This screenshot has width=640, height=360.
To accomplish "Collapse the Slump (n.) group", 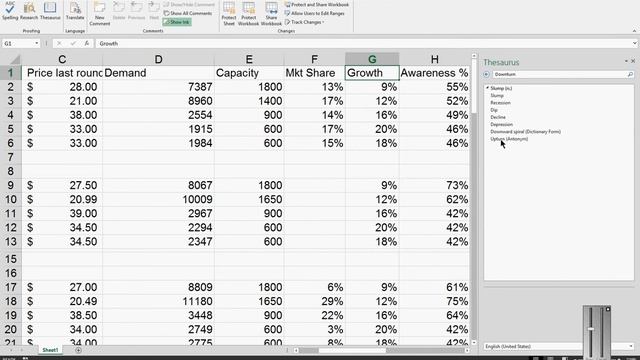I will click(487, 88).
